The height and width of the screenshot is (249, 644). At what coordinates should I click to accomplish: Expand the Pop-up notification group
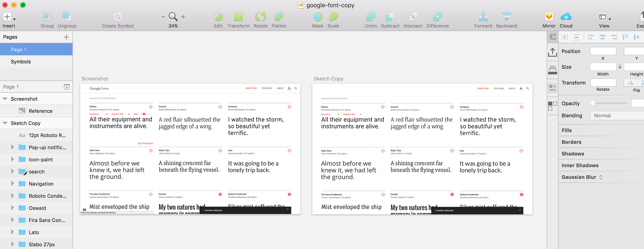[x=12, y=147]
